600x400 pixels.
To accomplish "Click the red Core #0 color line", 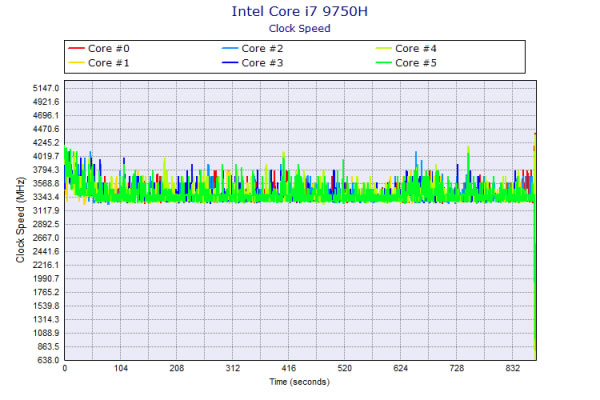I will (x=76, y=49).
